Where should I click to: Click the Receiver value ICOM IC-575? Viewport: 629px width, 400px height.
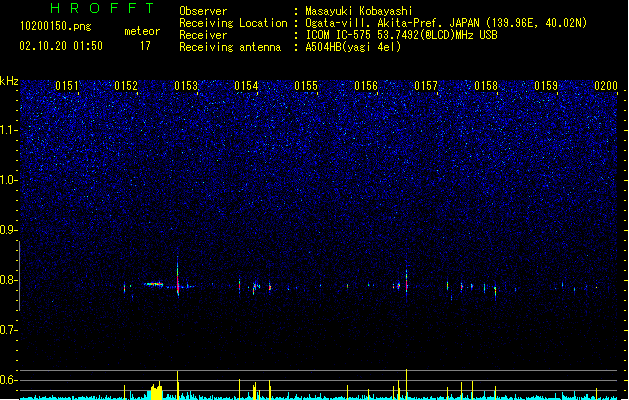(x=338, y=35)
